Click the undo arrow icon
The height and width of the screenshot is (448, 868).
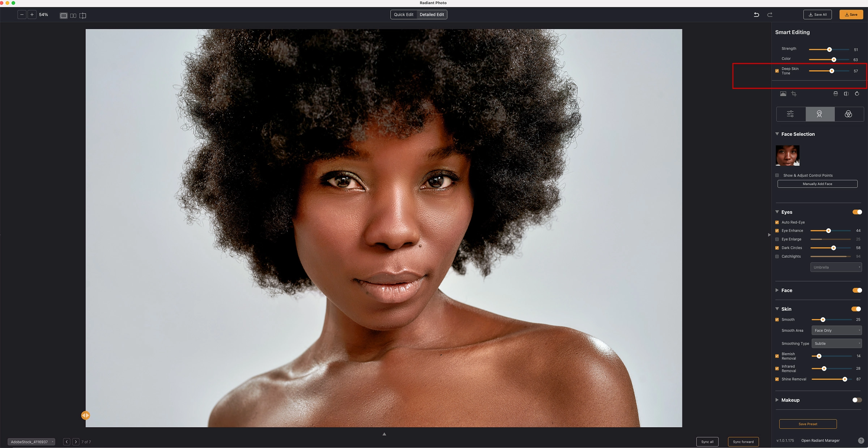(756, 14)
